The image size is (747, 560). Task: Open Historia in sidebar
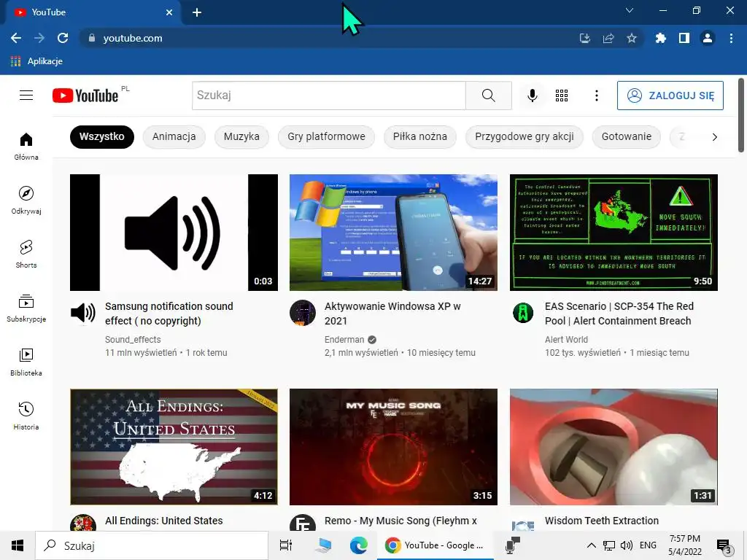point(26,416)
